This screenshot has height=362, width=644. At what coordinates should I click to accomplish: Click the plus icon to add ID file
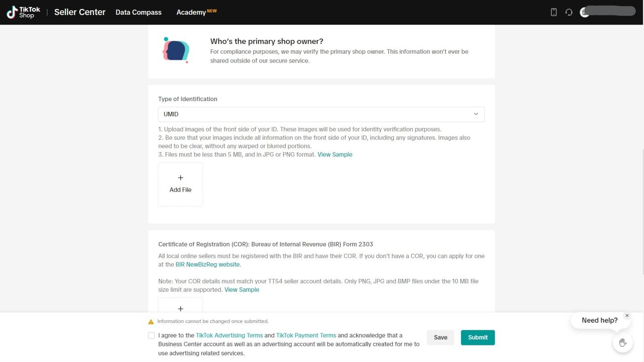pos(181,178)
